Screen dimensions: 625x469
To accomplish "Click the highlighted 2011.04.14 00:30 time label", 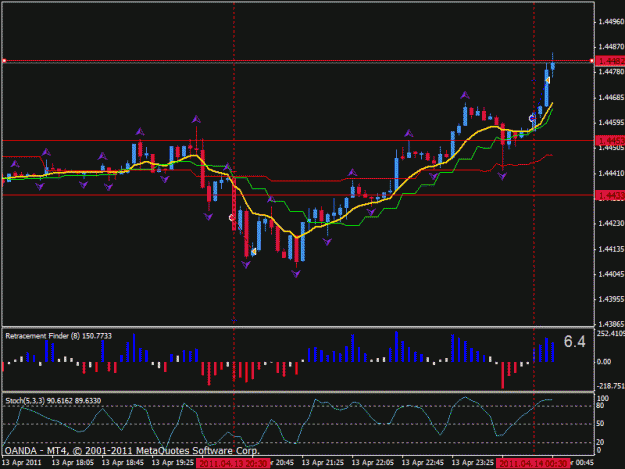I will [533, 463].
